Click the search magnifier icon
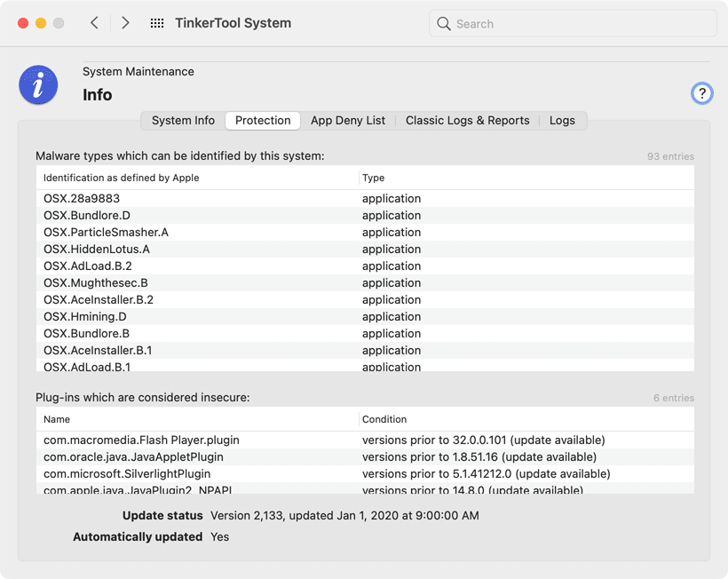Screen dimensions: 728x579 pyautogui.click(x=443, y=24)
